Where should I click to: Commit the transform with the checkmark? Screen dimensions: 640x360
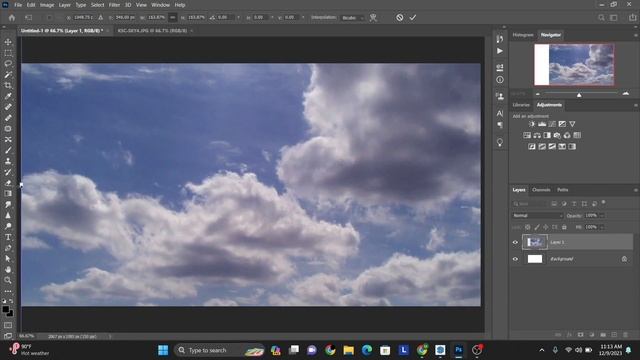(413, 18)
